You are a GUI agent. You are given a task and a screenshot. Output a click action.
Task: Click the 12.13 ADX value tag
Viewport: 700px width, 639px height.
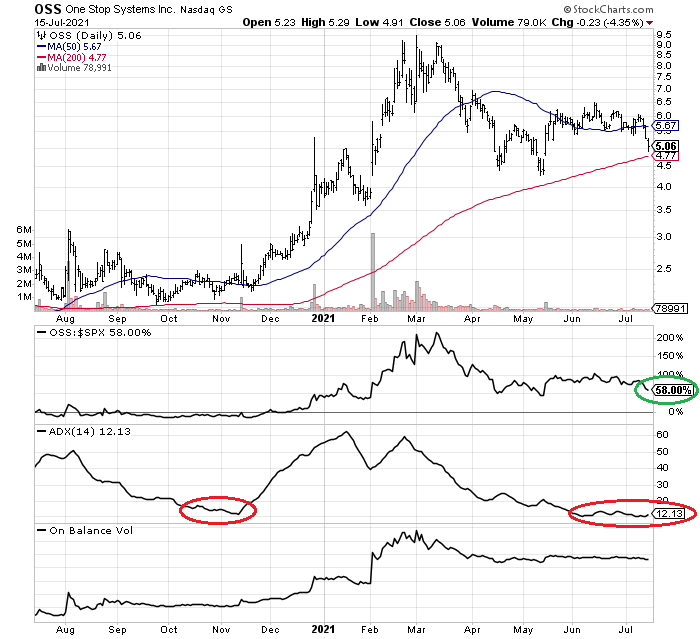[668, 514]
